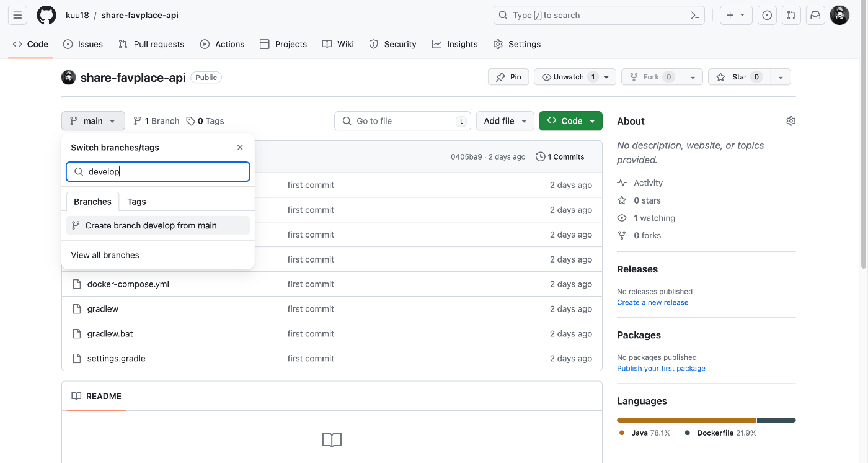This screenshot has height=463, width=868.
Task: Click the Dockerfile language bar segment
Action: (776, 420)
